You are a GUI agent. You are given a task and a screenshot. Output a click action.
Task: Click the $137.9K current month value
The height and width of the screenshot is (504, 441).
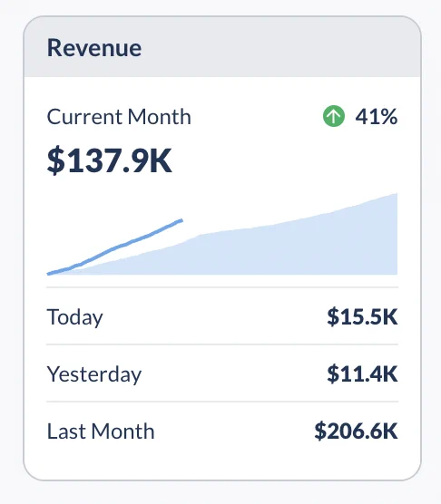[110, 160]
